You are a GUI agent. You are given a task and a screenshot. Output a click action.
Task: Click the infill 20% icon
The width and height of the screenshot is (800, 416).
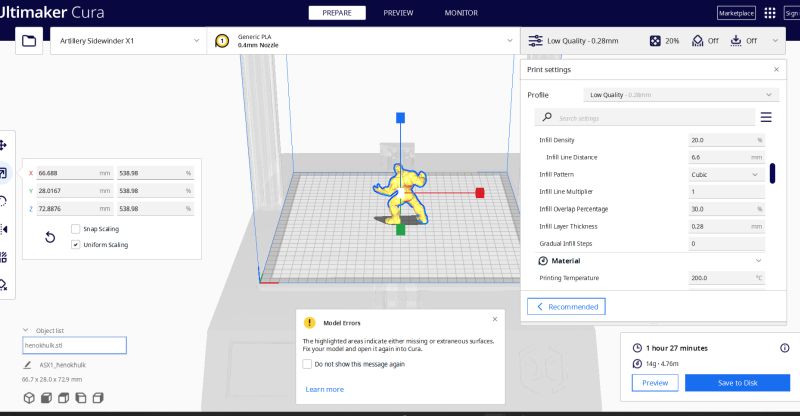tap(655, 41)
